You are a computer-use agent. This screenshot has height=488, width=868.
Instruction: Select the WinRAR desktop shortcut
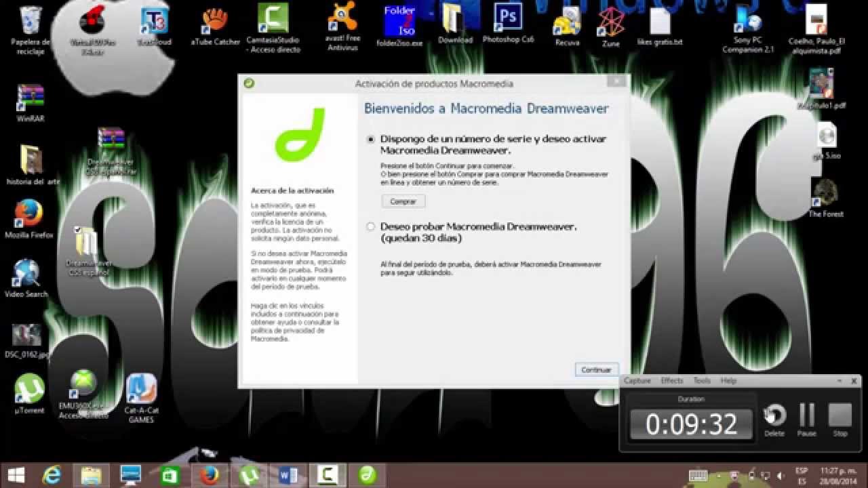point(30,103)
